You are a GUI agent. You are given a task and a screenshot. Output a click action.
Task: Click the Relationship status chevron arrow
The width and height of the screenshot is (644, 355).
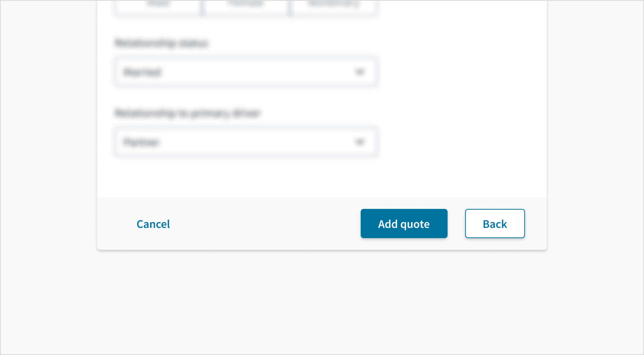(360, 72)
